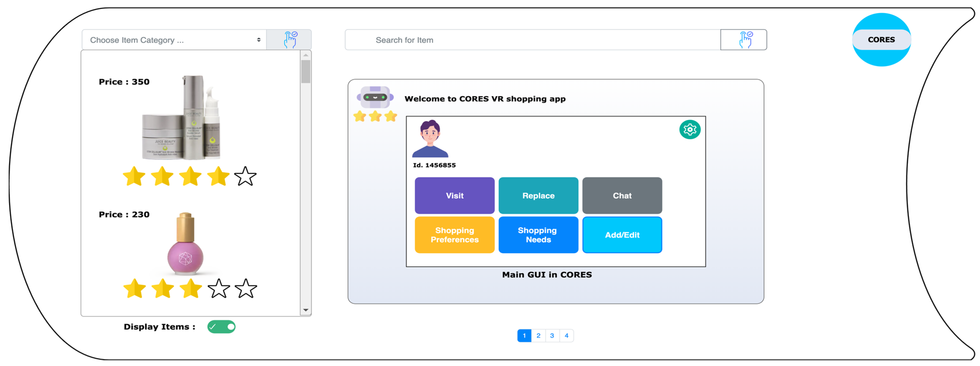980x366 pixels.
Task: Click the fifth empty star of the 350 item
Action: tap(245, 176)
